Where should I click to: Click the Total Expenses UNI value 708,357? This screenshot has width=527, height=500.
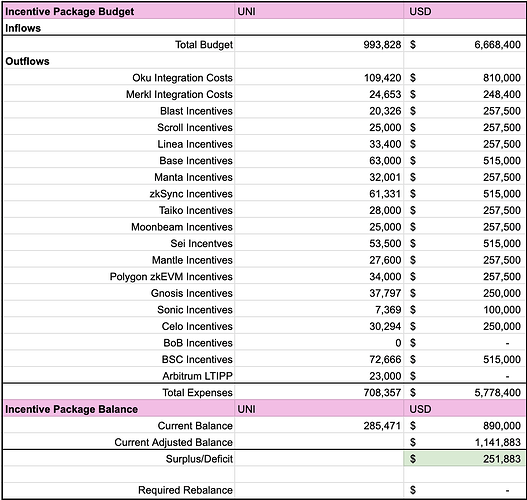click(x=382, y=392)
